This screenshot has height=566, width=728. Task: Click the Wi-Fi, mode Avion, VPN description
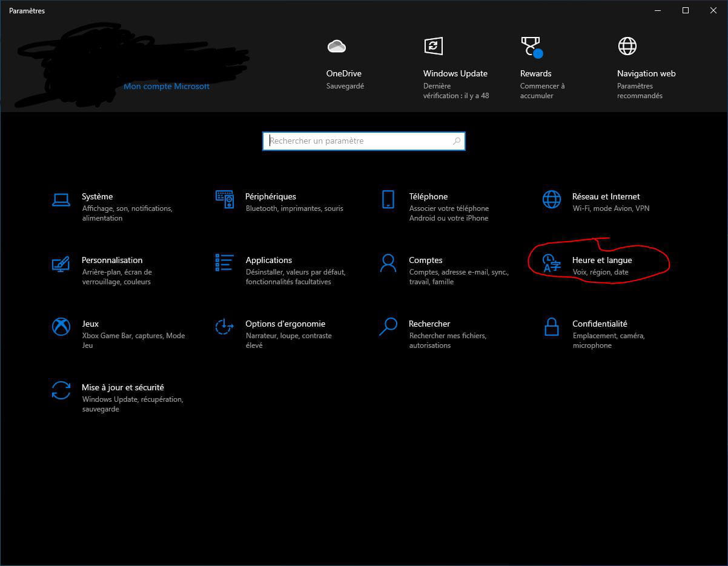pos(611,208)
